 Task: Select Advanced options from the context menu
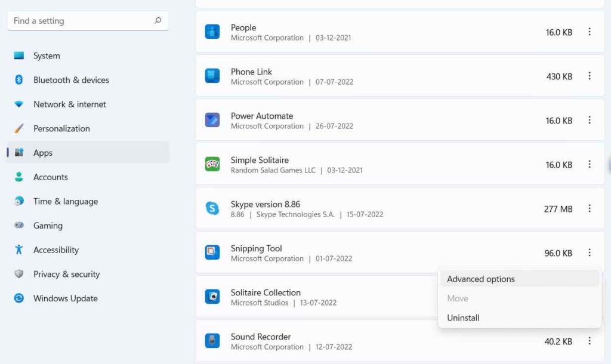click(481, 279)
